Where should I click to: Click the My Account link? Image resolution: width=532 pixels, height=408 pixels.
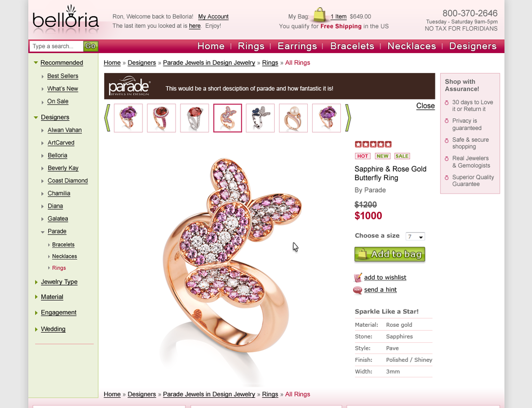tap(213, 17)
